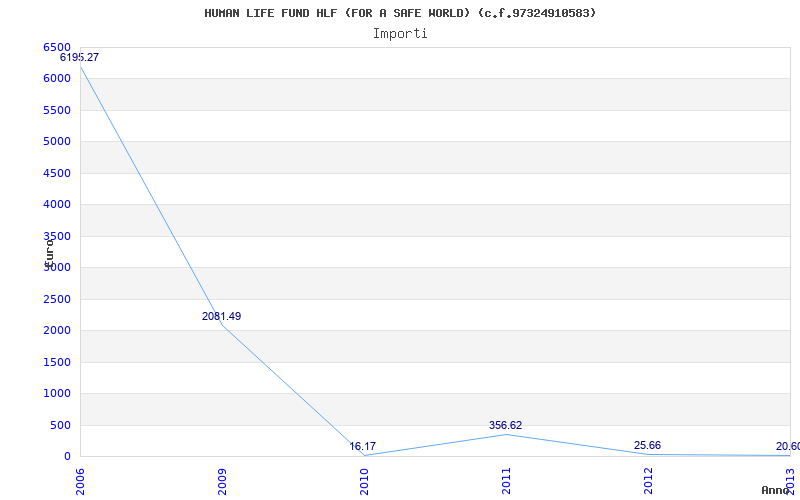The image size is (800, 500).
Task: Click the chart title HUMAN LIFE FUND HLF
Action: 400,13
